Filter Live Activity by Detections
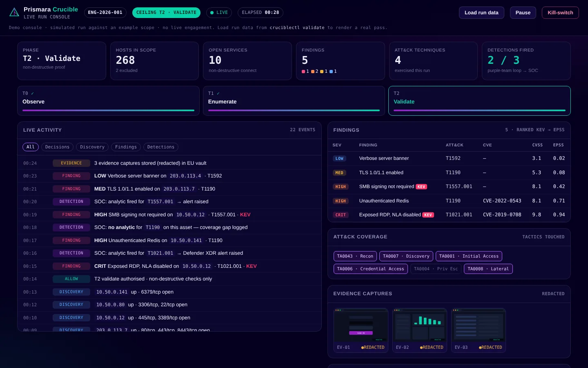This screenshot has width=588, height=368. (x=161, y=147)
